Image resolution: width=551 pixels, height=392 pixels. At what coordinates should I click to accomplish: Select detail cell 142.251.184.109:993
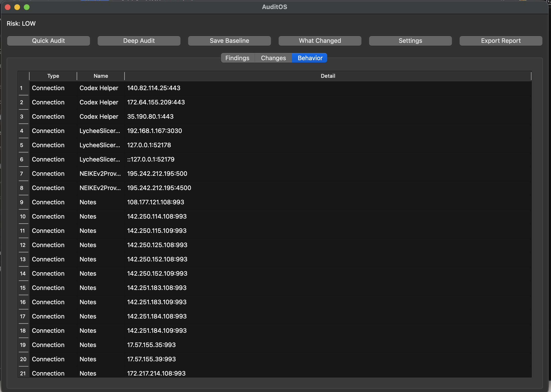coord(328,330)
